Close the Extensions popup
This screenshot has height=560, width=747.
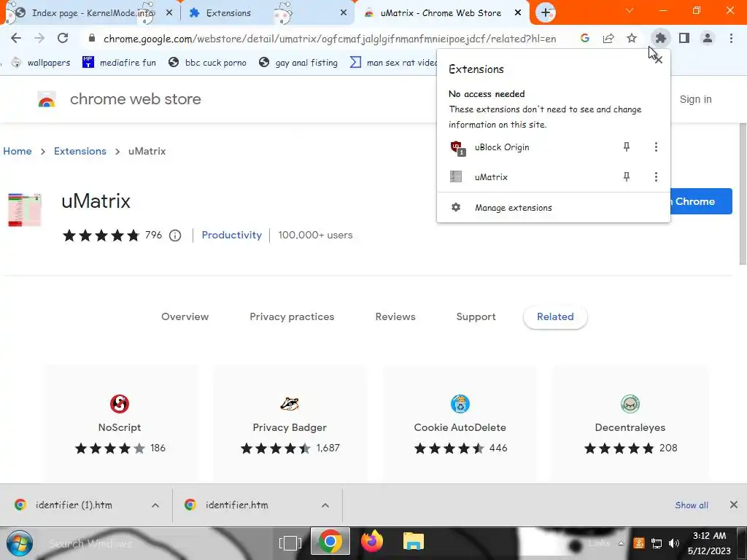[659, 60]
